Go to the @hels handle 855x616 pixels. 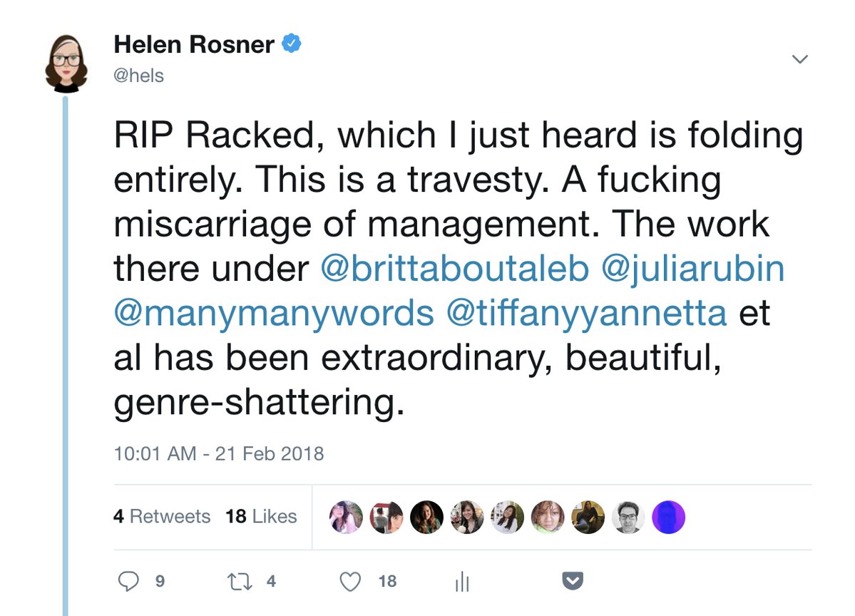tap(139, 76)
